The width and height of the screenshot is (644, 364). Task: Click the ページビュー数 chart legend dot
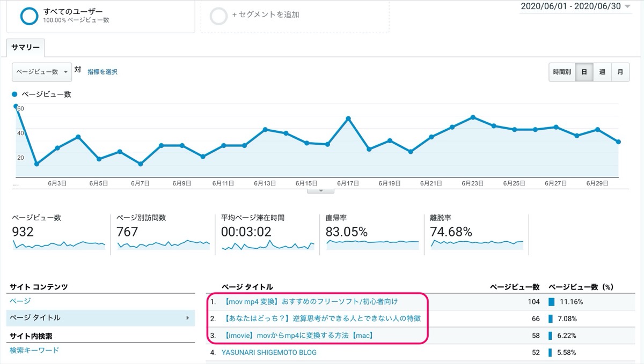[x=15, y=94]
